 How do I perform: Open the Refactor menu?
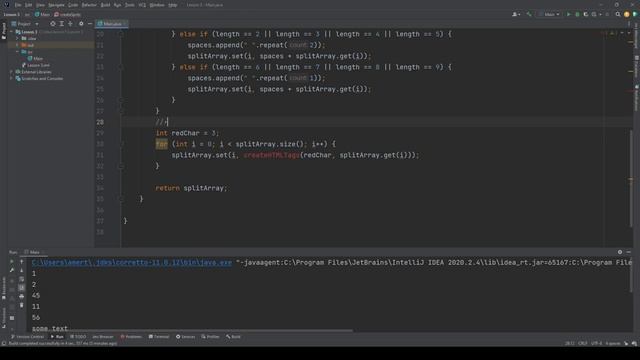pos(89,5)
